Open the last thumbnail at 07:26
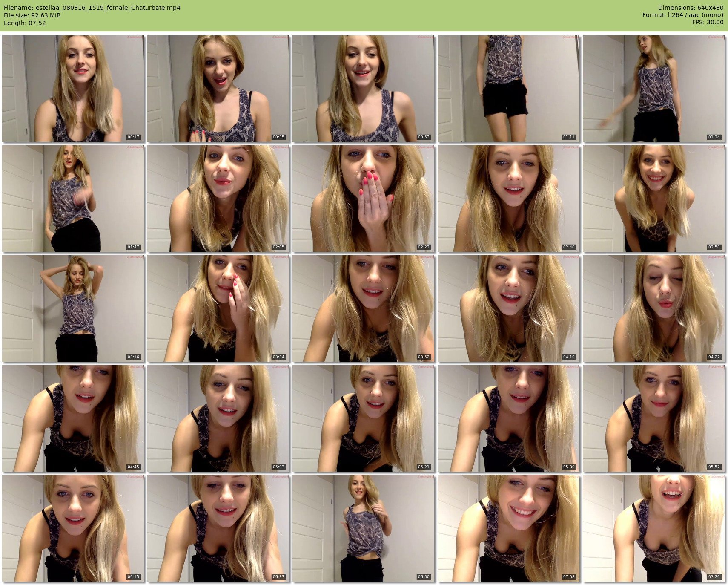 click(x=654, y=528)
